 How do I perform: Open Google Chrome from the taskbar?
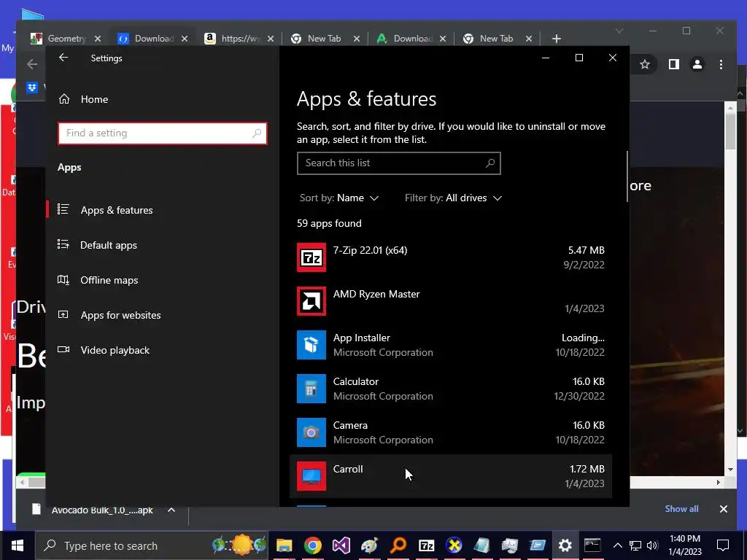(312, 545)
